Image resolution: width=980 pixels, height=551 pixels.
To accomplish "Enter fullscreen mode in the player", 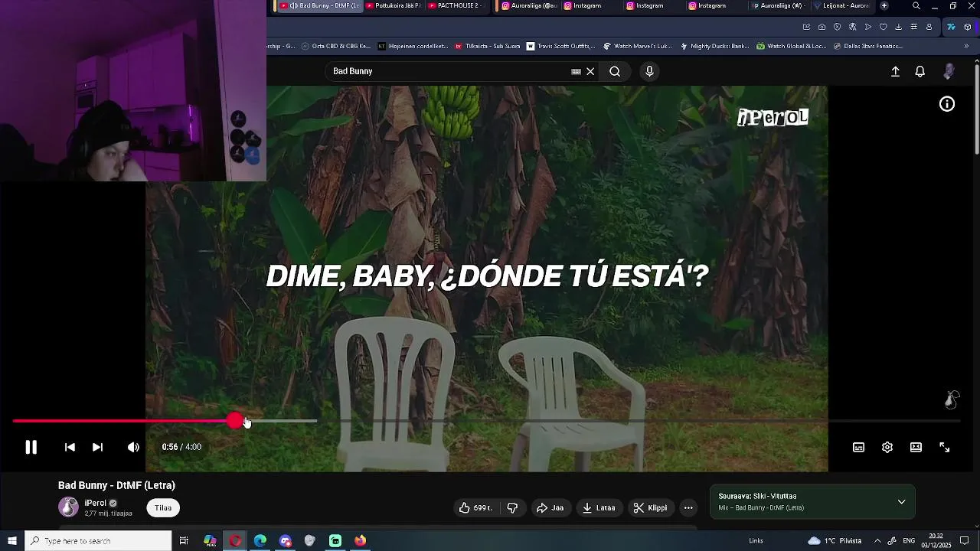I will coord(945,448).
